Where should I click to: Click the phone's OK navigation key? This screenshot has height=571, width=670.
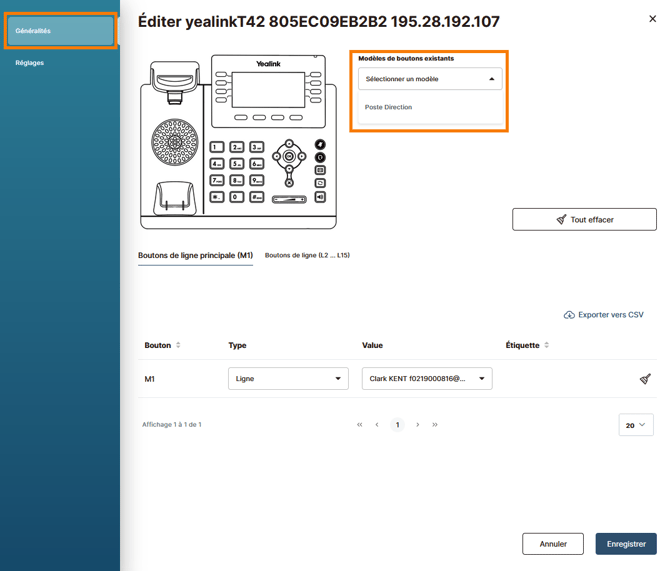(289, 156)
